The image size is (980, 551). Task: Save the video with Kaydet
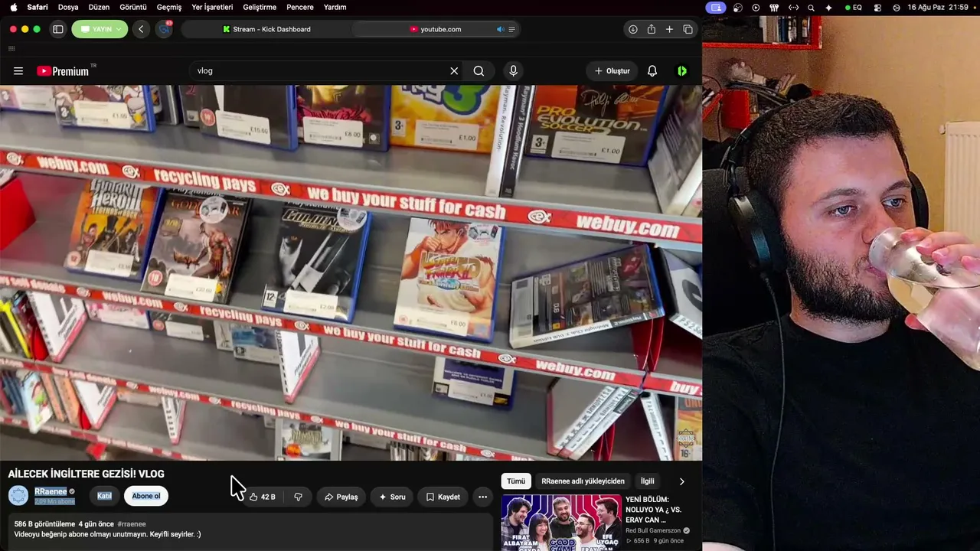[x=443, y=497]
